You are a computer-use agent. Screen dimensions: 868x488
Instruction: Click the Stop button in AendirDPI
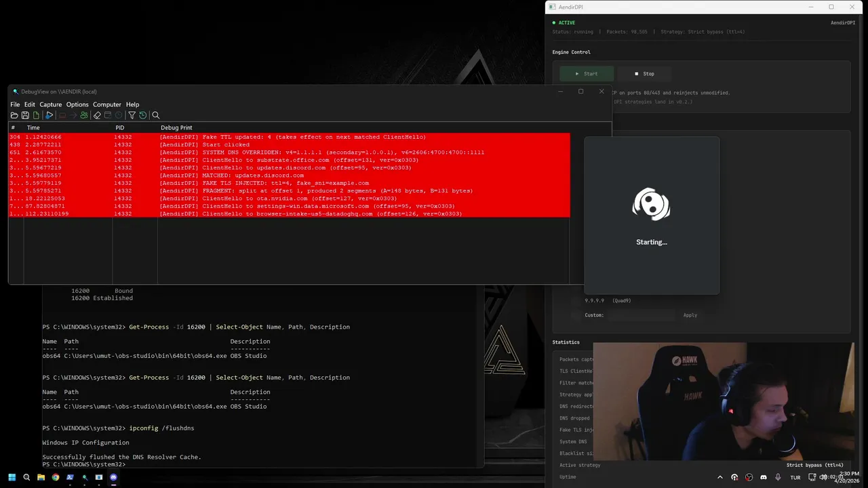[x=644, y=74]
